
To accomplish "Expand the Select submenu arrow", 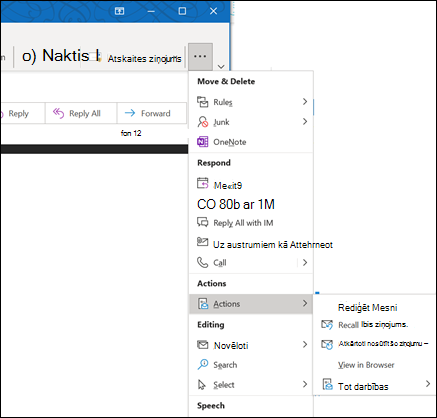I will pyautogui.click(x=305, y=384).
